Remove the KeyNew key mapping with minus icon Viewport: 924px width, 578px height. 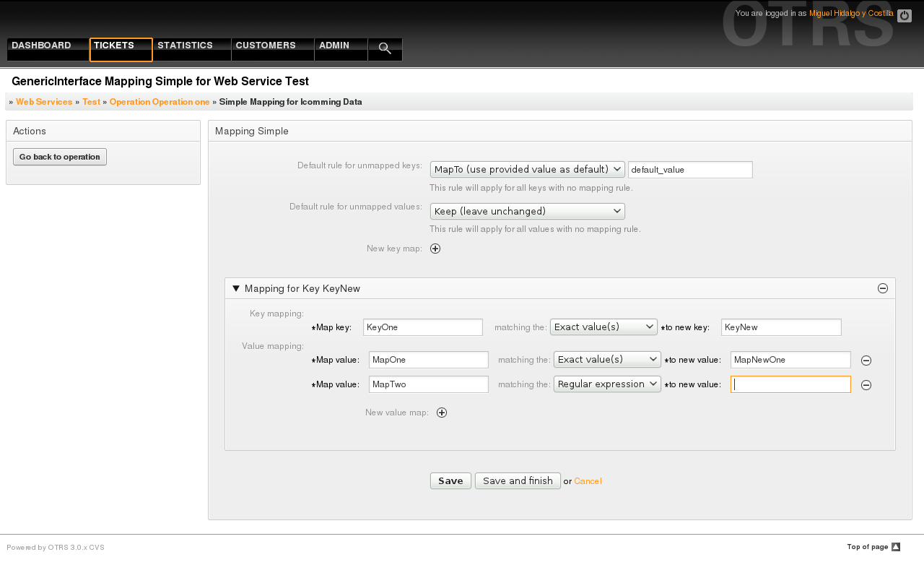(882, 288)
